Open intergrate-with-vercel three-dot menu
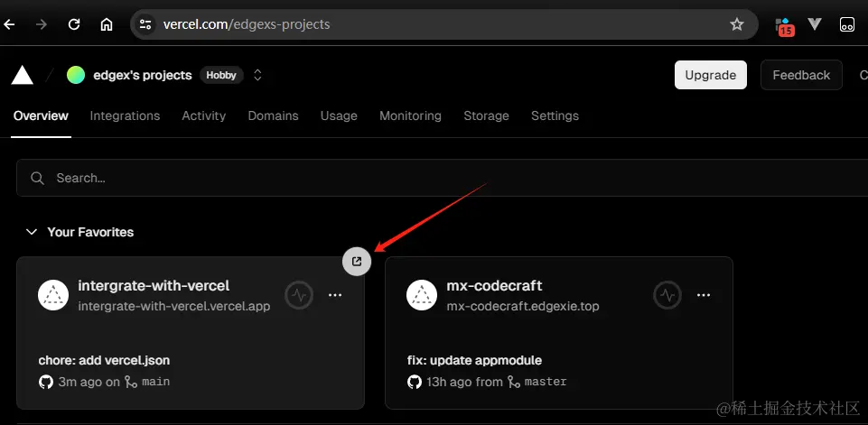868x425 pixels. [335, 295]
